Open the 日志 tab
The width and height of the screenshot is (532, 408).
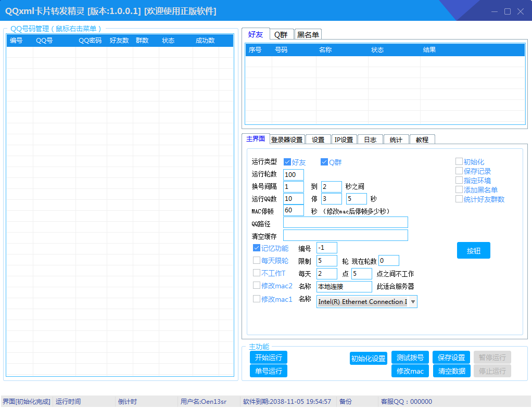[370, 140]
